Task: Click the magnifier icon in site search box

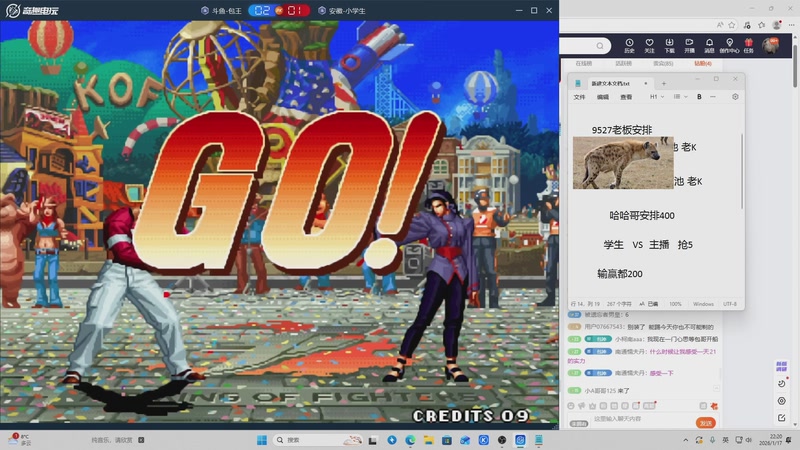Action: [x=600, y=46]
